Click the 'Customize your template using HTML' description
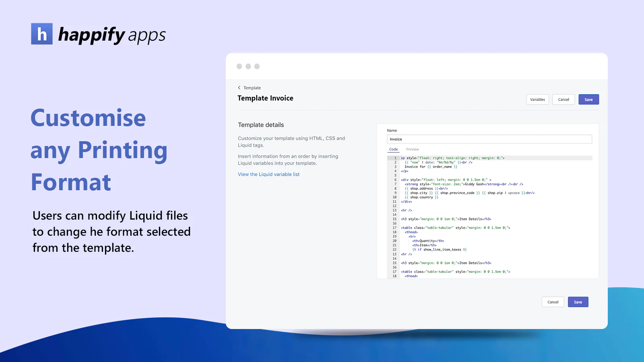The image size is (644, 362). point(291,142)
